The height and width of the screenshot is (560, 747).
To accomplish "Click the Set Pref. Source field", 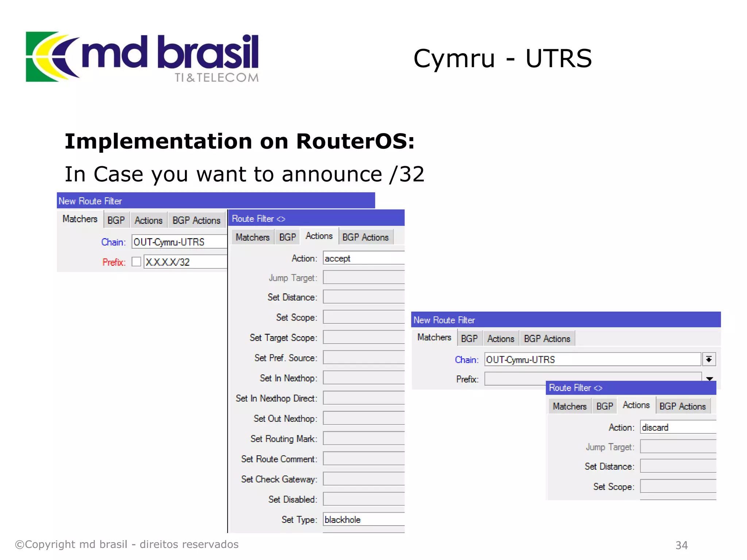I will click(x=364, y=358).
